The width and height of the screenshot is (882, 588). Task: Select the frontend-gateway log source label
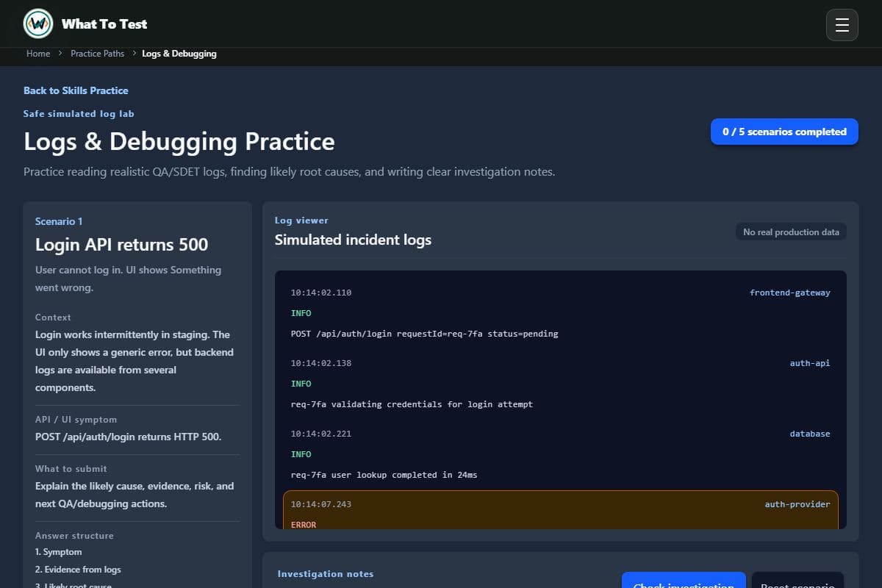[x=790, y=293]
